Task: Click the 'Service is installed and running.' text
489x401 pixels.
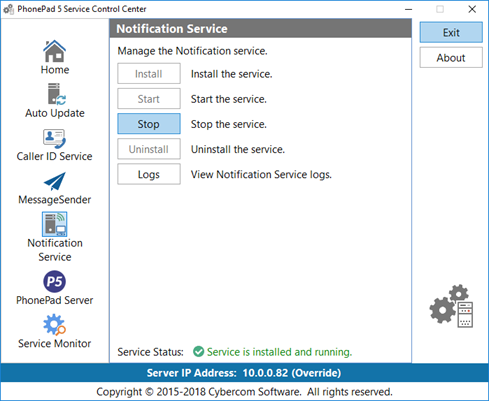Action: click(279, 352)
